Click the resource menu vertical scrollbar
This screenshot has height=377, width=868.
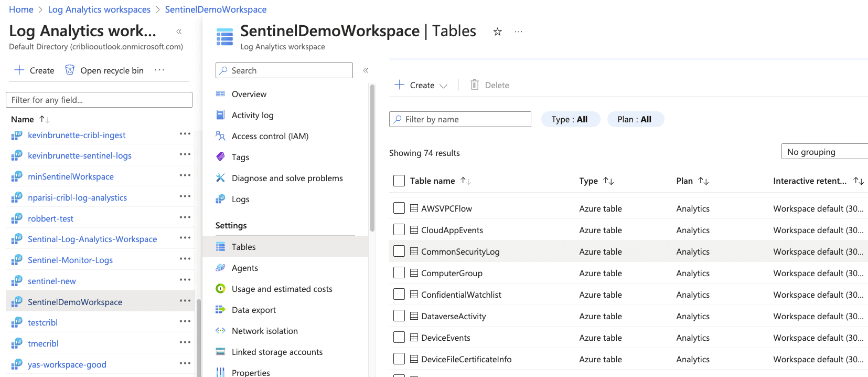point(372,158)
